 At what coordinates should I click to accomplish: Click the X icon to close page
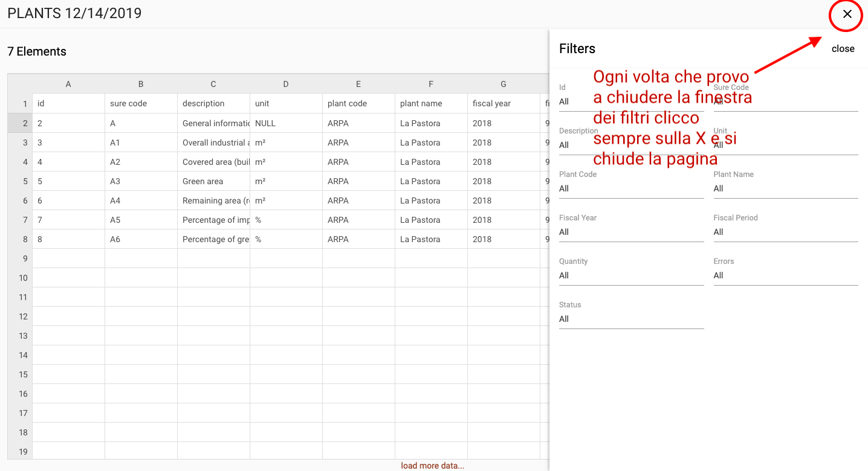click(847, 14)
